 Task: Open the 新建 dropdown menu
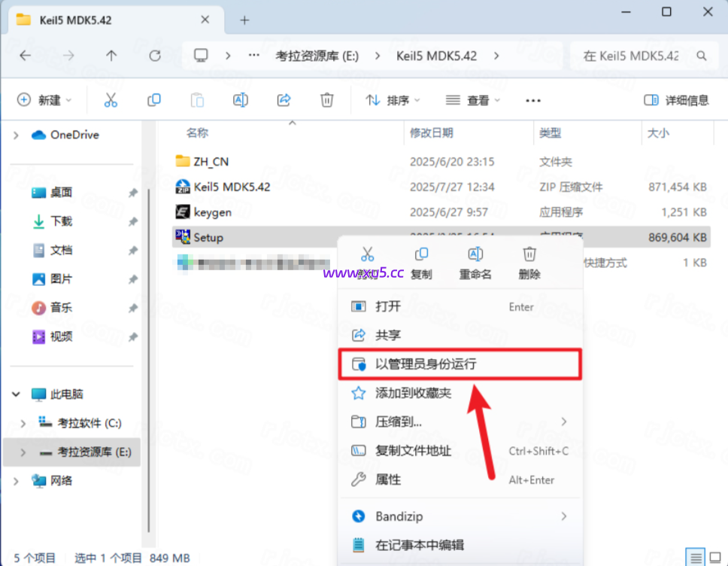coord(41,99)
